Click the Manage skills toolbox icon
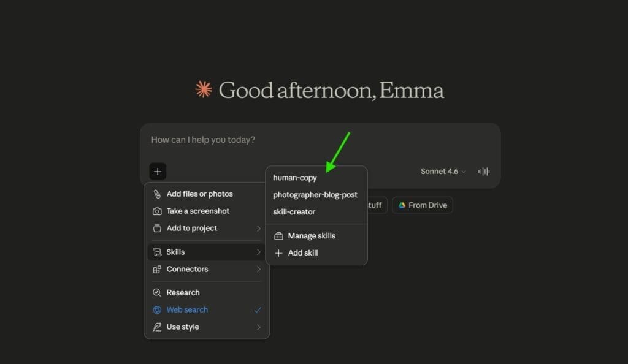This screenshot has height=364, width=628. (x=278, y=236)
